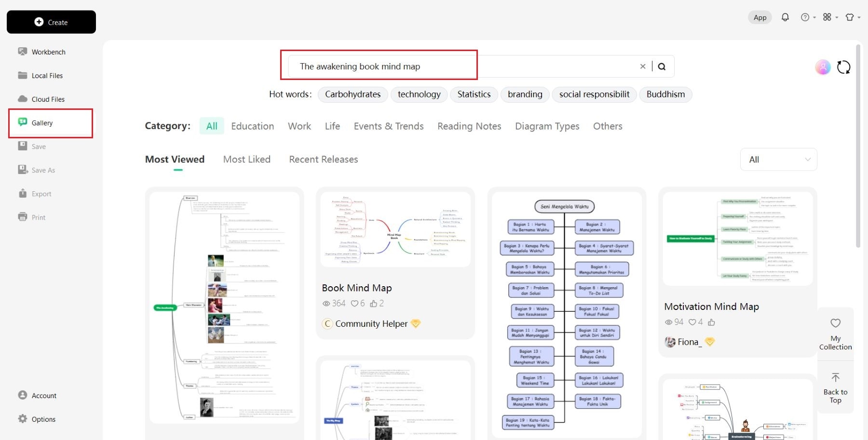The image size is (868, 440).
Task: Click the Save As sidebar item
Action: coord(37,170)
